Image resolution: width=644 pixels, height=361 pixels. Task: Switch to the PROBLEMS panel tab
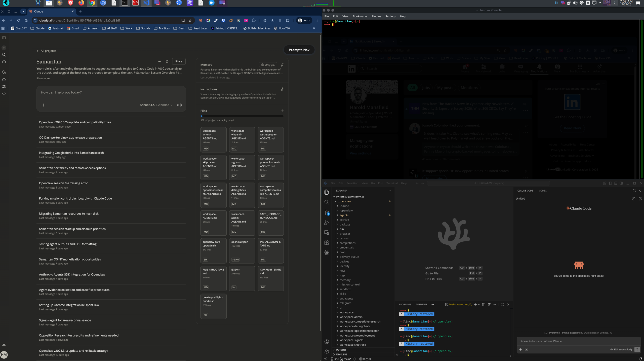[405, 305]
